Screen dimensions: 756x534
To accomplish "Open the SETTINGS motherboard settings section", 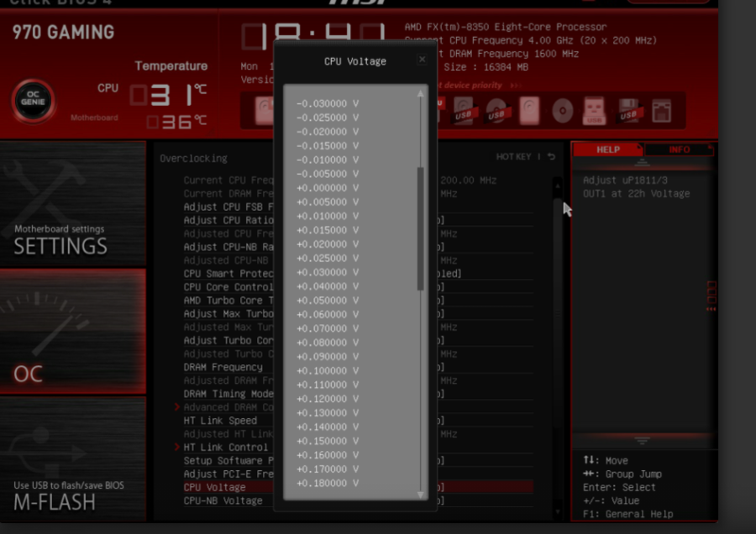I will tap(73, 204).
